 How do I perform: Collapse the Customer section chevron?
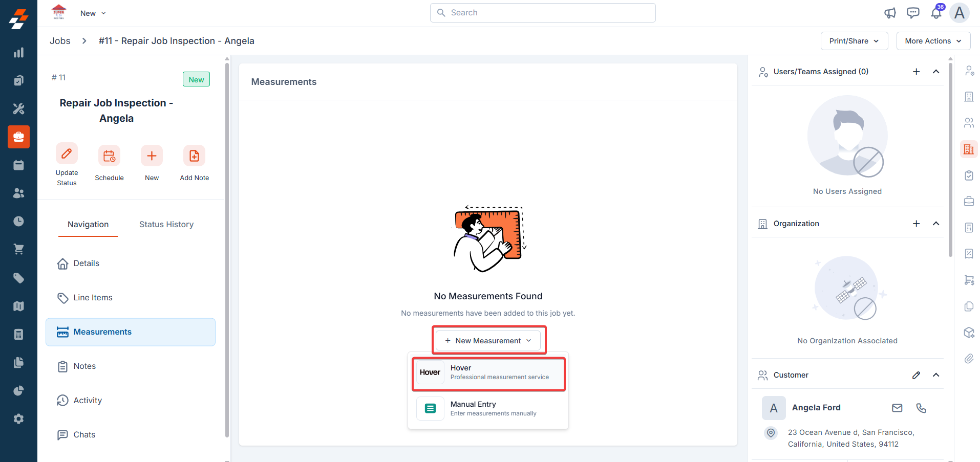coord(936,375)
